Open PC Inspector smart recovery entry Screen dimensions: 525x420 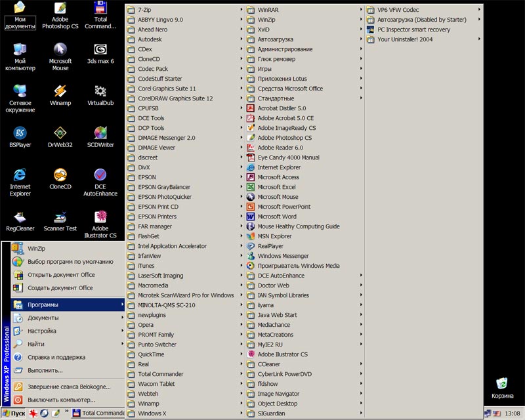click(424, 30)
